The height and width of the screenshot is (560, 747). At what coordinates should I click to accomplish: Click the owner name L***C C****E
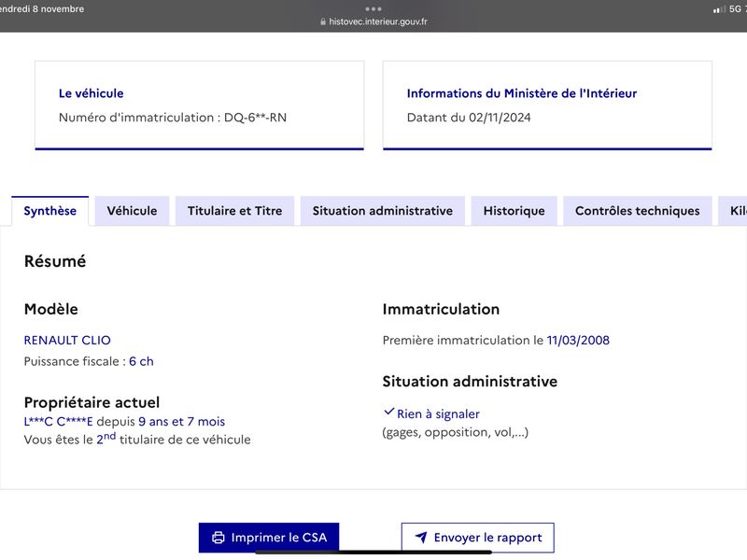(x=59, y=422)
